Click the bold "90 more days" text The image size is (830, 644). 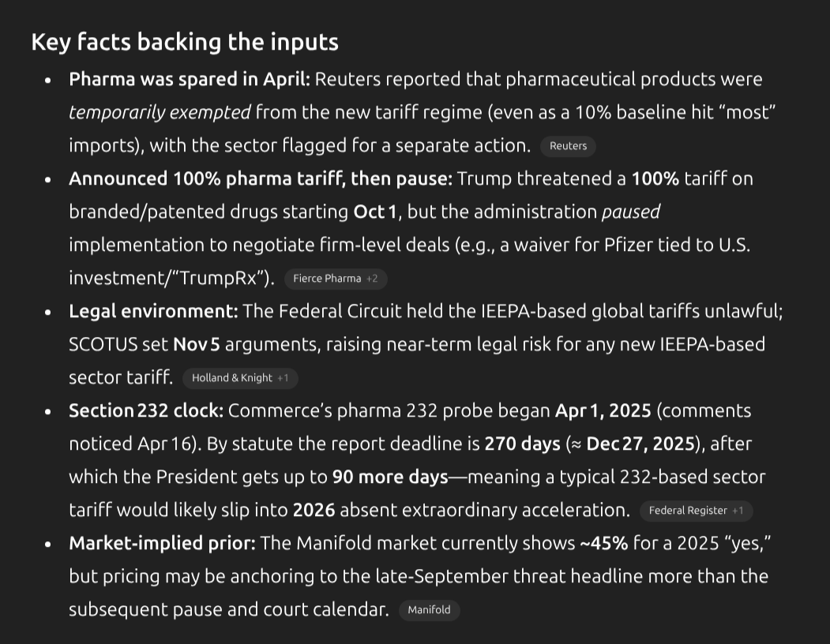(389, 477)
